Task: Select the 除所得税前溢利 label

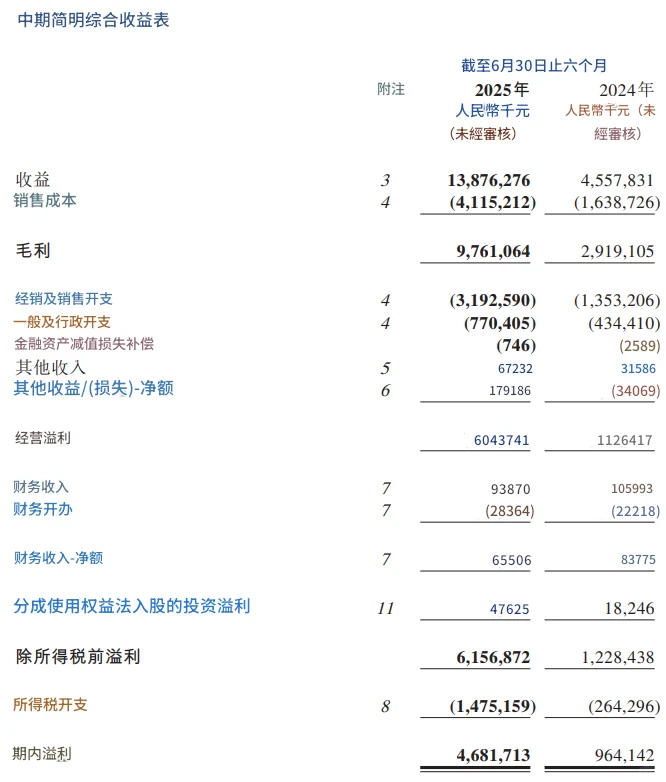Action: click(x=78, y=657)
